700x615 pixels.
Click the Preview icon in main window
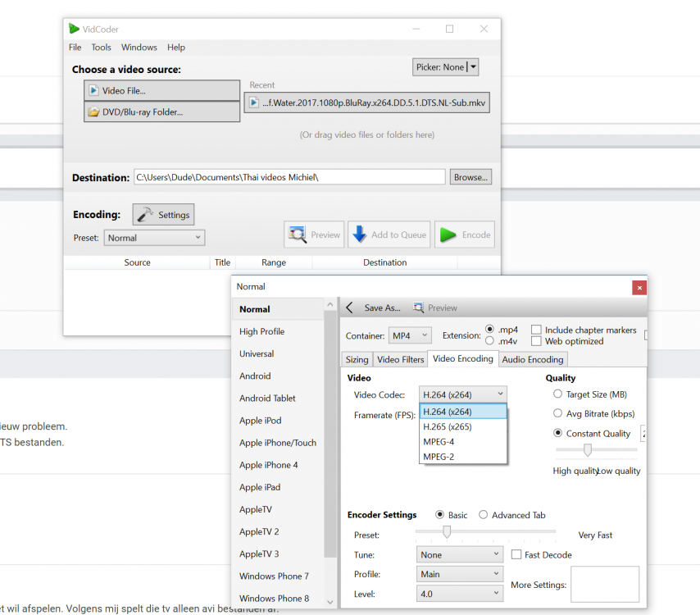(x=297, y=235)
